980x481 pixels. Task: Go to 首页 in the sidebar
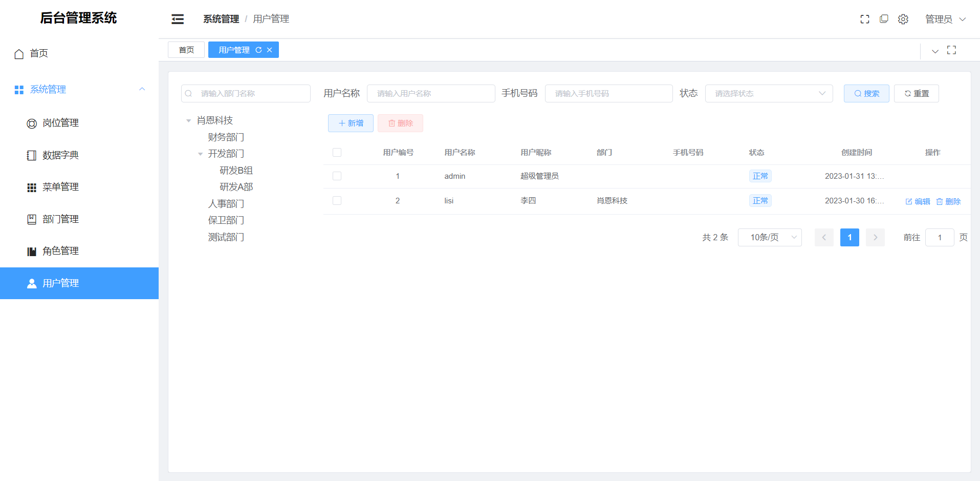(79, 53)
